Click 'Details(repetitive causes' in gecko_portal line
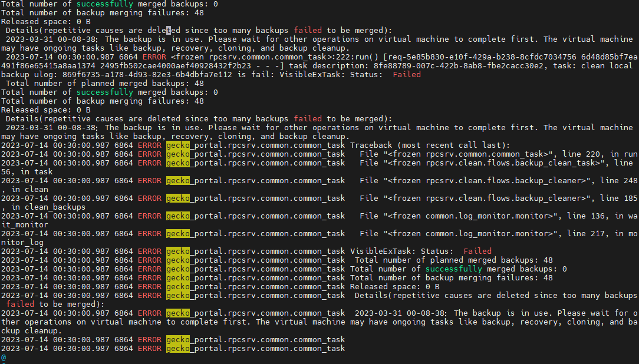Viewport: 639px width, 364px height. 414,296
